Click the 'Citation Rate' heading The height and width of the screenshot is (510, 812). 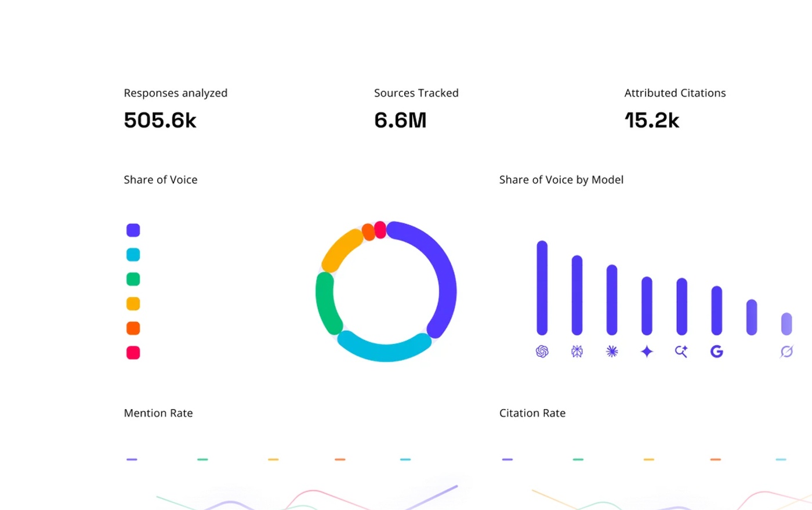pyautogui.click(x=532, y=413)
